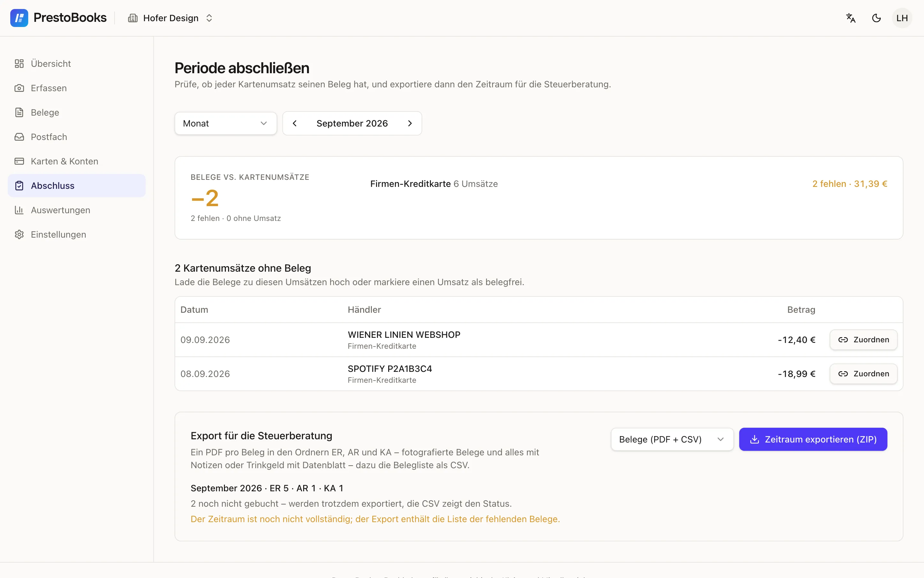Viewport: 924px width, 578px height.
Task: Open the language translation icon
Action: [851, 18]
